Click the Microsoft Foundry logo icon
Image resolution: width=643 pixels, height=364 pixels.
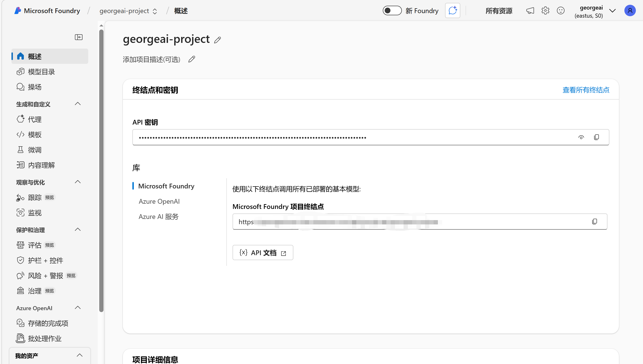click(17, 11)
